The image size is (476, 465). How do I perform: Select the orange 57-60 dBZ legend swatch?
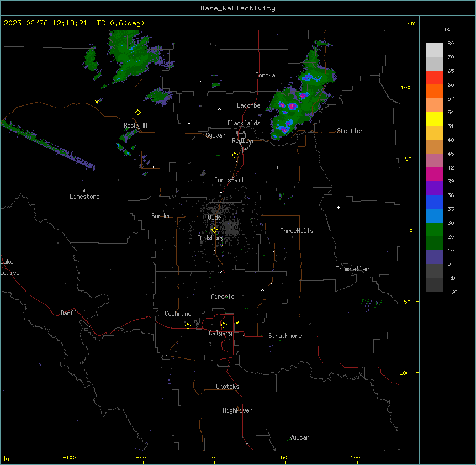click(434, 91)
